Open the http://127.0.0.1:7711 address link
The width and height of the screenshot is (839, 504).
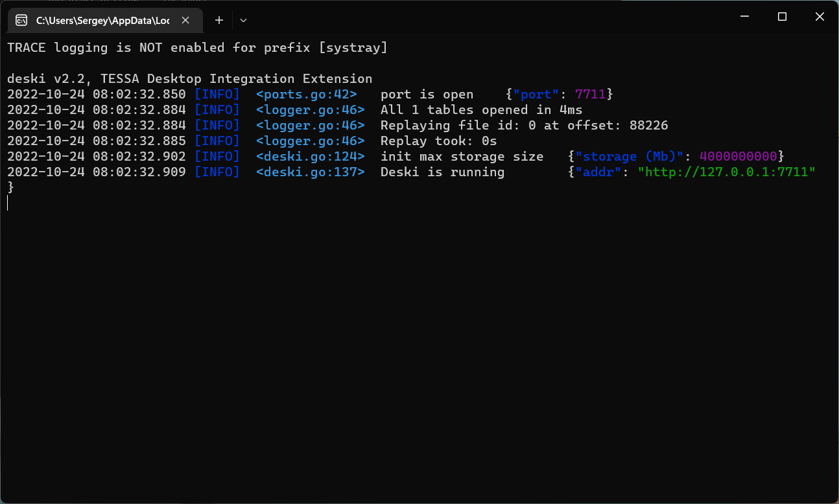tap(726, 172)
